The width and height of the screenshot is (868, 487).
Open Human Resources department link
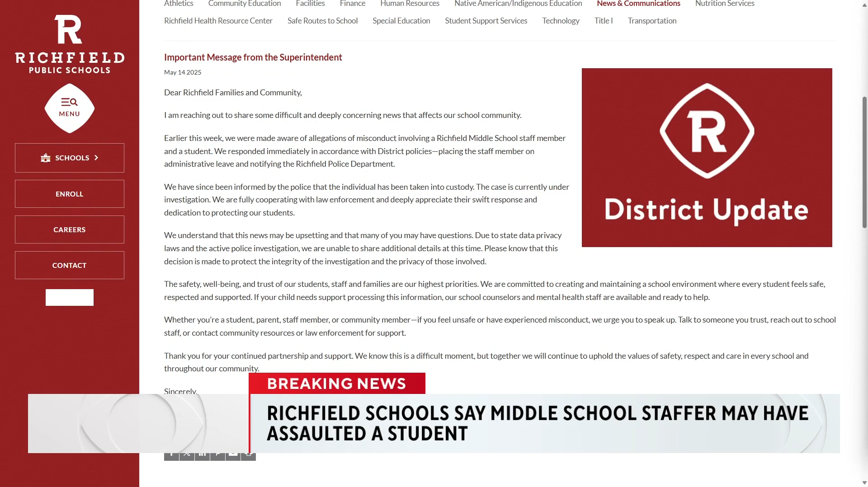(x=410, y=4)
